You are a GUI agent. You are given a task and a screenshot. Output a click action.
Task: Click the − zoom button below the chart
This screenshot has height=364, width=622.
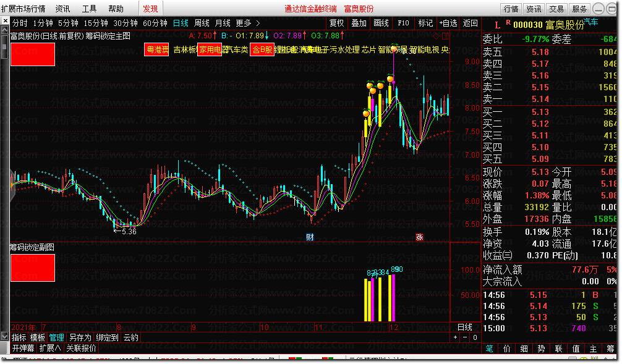click(465, 337)
